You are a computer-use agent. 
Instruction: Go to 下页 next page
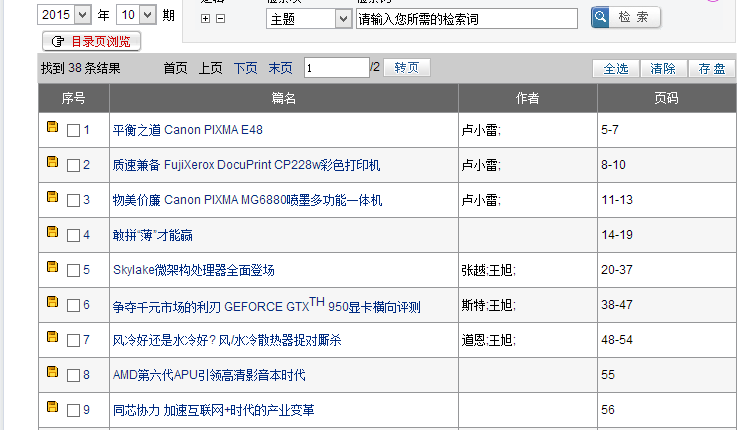246,68
